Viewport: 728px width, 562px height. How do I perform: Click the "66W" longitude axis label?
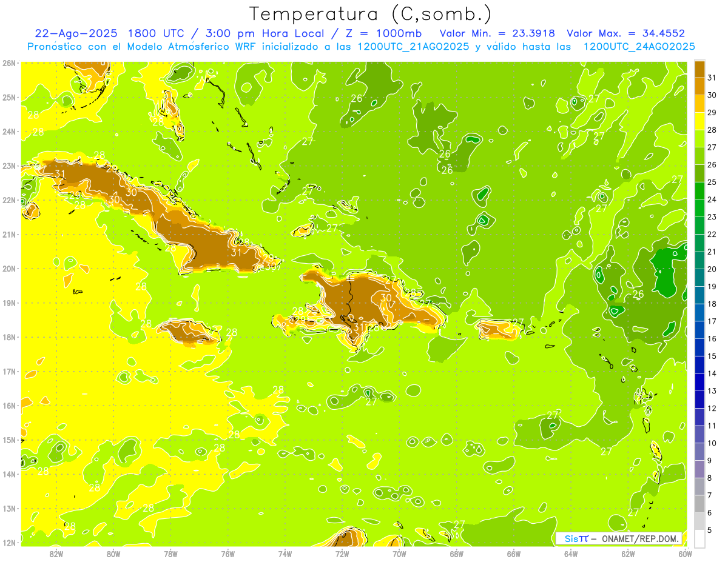pyautogui.click(x=514, y=554)
